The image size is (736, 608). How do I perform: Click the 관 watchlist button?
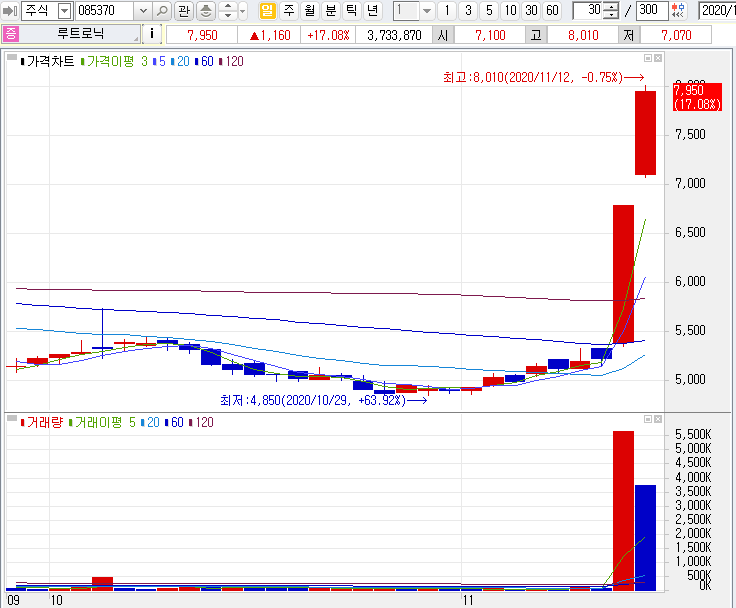pyautogui.click(x=184, y=11)
